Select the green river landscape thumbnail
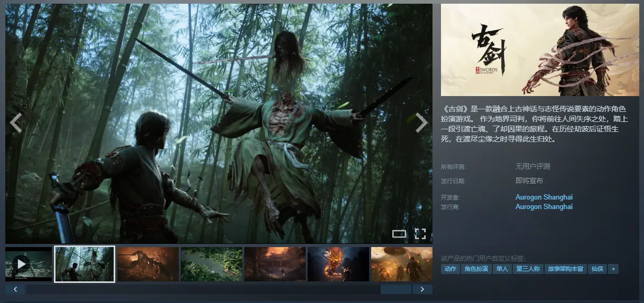This screenshot has height=303, width=644. pos(211,264)
